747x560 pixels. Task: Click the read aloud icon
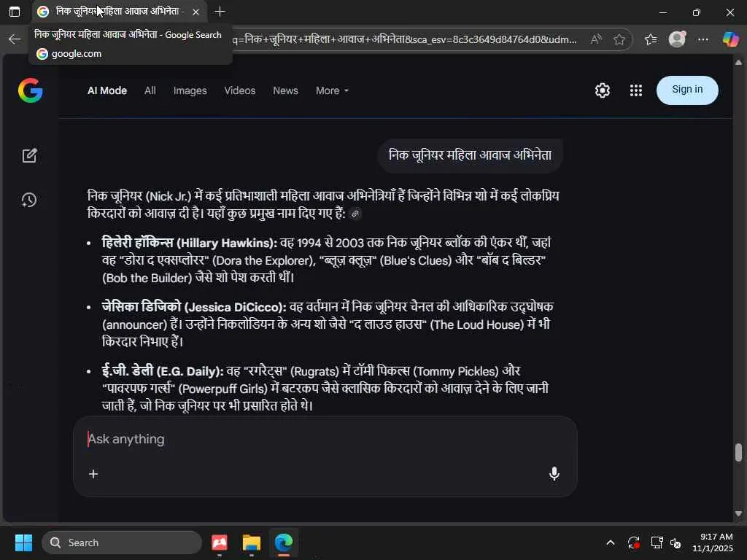tap(595, 39)
